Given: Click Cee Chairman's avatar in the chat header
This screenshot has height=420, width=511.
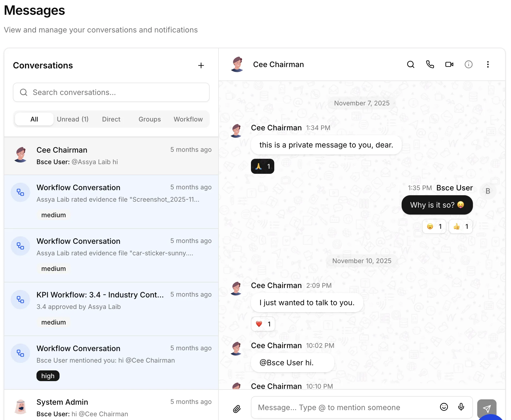Looking at the screenshot, I should 237,64.
